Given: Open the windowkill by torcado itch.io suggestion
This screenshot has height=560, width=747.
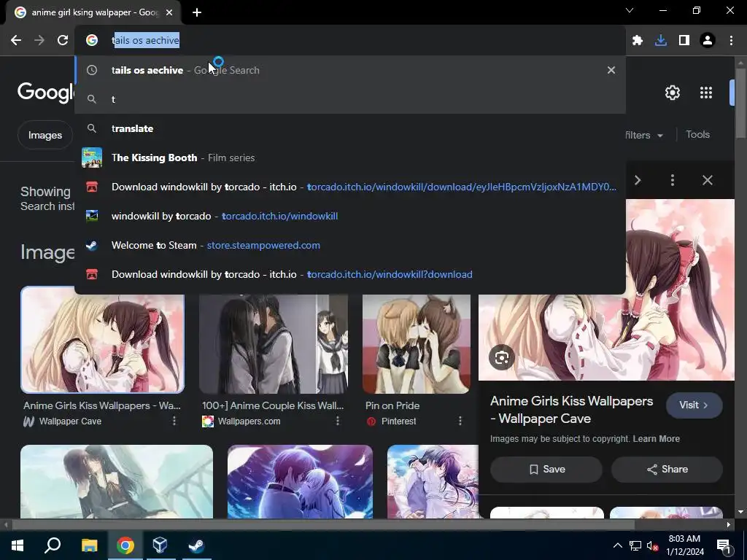Looking at the screenshot, I should pos(350,216).
